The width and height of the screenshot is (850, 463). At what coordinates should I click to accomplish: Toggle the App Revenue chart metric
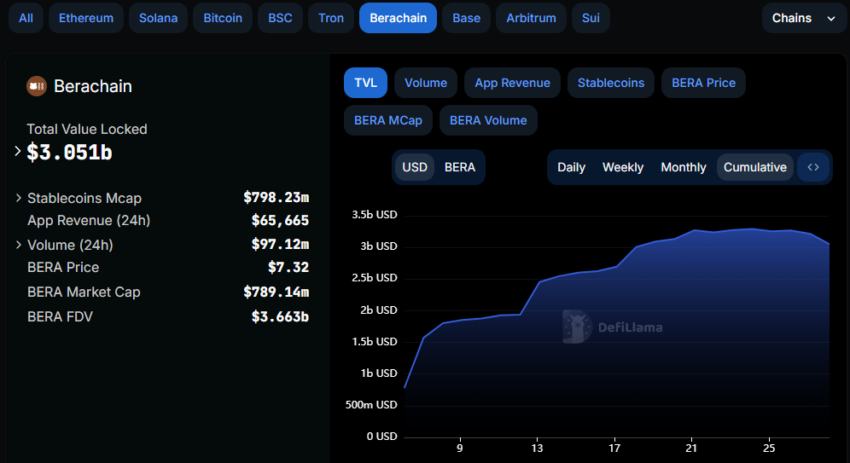pyautogui.click(x=512, y=83)
